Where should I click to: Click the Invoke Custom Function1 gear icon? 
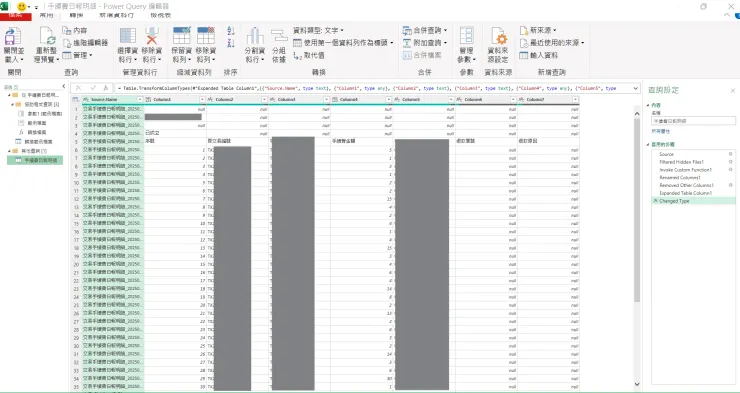click(x=730, y=169)
